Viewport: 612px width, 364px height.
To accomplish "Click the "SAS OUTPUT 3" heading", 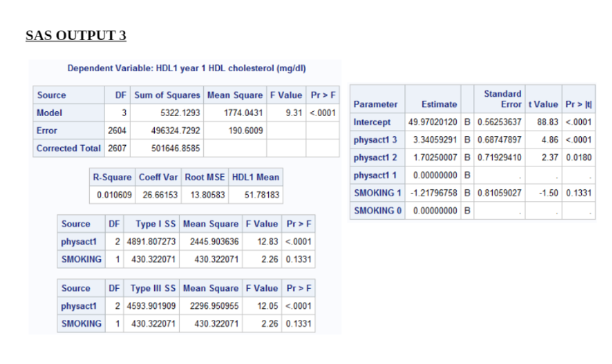I will pyautogui.click(x=76, y=35).
